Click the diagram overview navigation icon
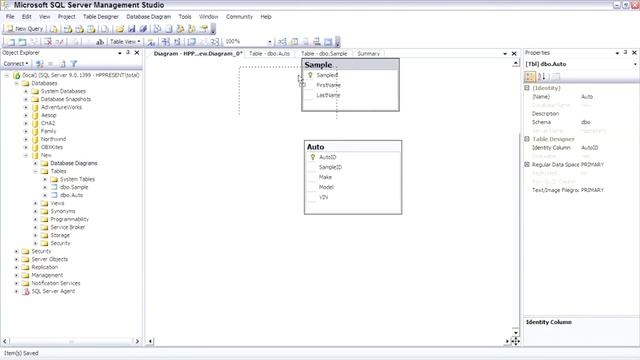Screen dimensions: 640x360 coord(515,341)
